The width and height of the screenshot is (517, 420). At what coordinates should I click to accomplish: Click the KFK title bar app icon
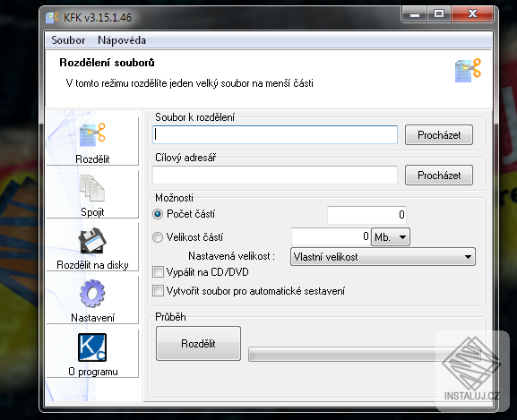pos(52,17)
